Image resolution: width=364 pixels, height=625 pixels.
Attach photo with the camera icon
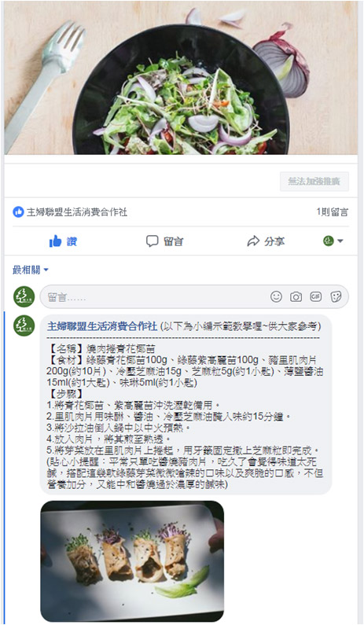[296, 296]
